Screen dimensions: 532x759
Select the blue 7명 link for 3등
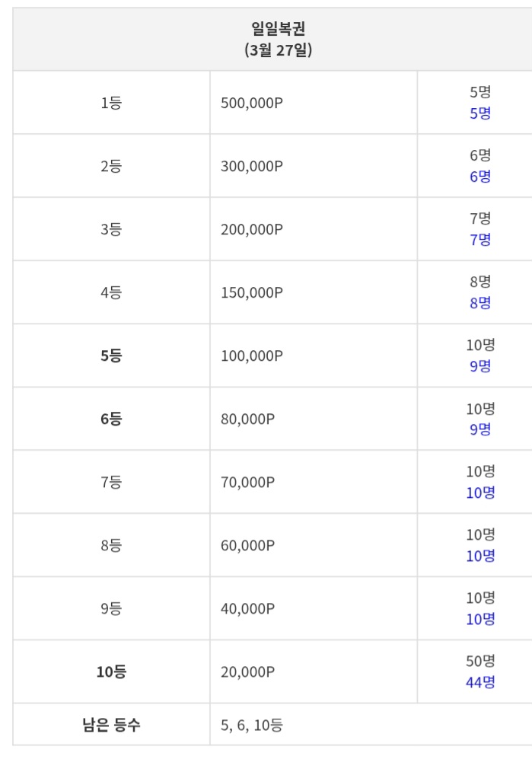pos(480,240)
